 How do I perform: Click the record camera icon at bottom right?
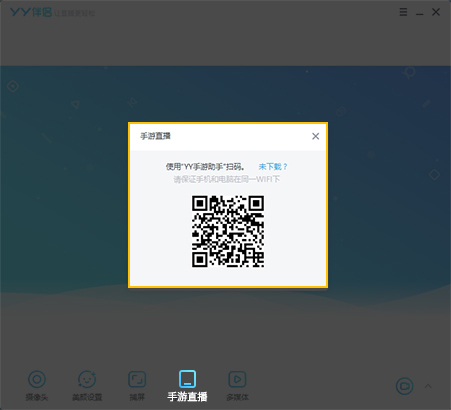pyautogui.click(x=404, y=386)
